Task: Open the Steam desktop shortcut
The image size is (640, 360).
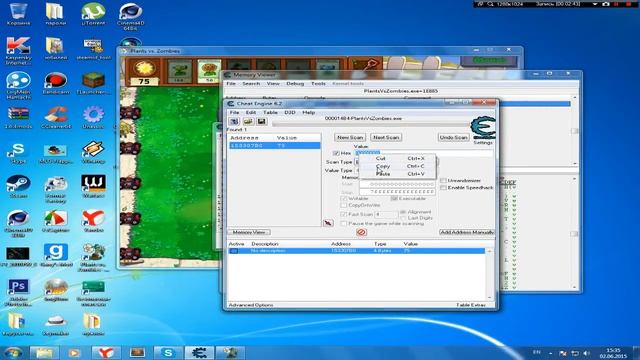Action: coord(18,187)
